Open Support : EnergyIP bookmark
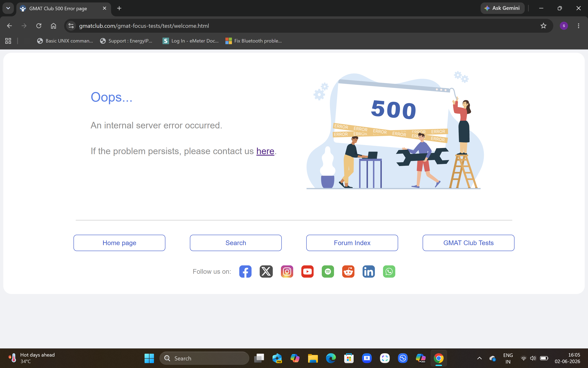The image size is (588, 368). [x=126, y=41]
